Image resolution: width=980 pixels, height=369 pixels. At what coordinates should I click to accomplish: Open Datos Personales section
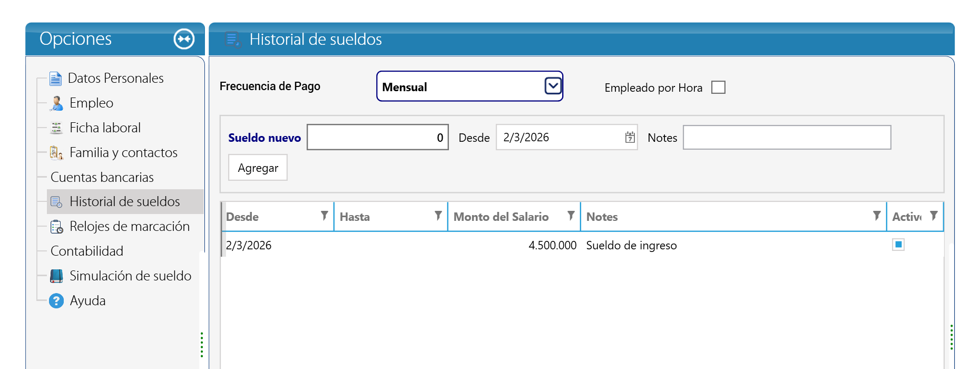[x=116, y=79]
